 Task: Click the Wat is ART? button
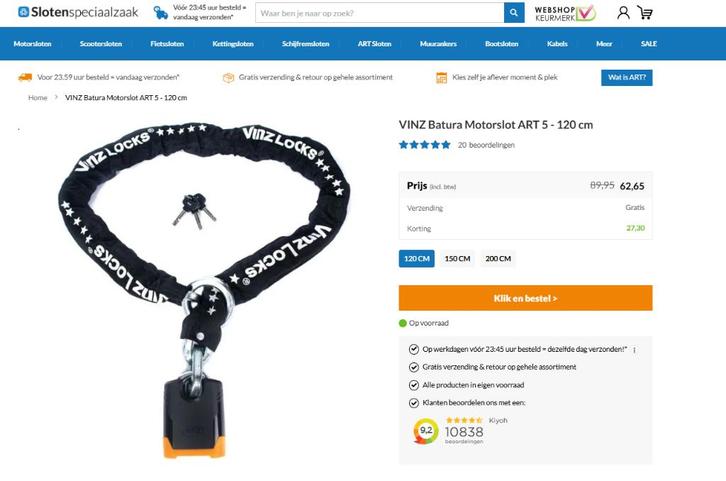coord(627,77)
